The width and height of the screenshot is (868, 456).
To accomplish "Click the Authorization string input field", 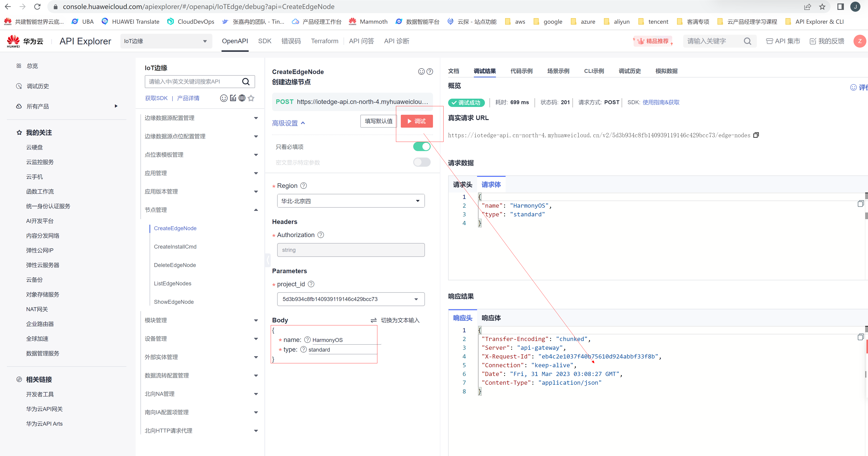I will click(x=350, y=250).
